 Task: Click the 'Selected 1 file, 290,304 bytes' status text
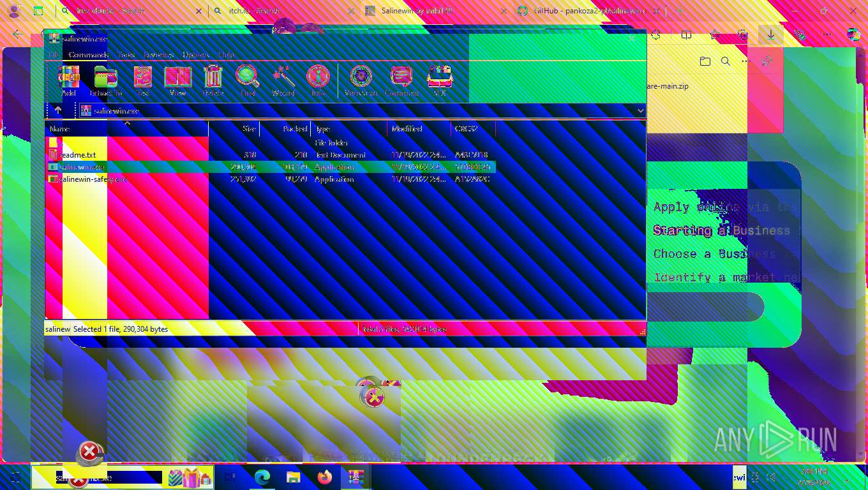click(x=121, y=329)
